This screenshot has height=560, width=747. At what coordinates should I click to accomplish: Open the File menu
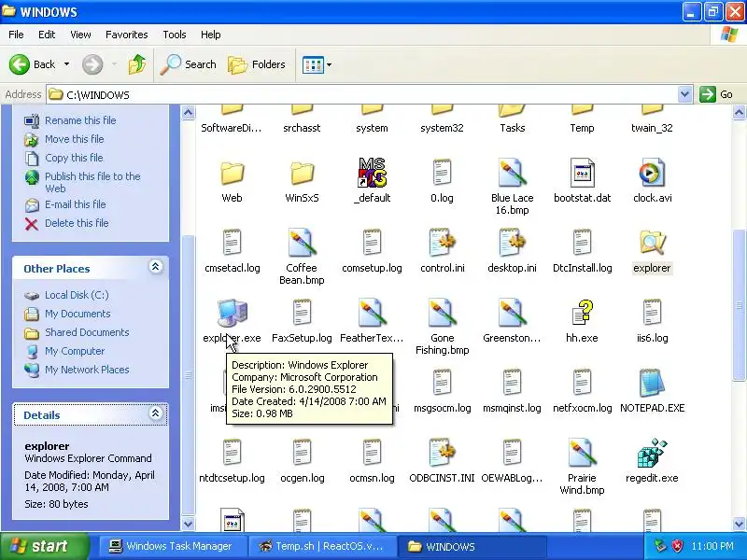pos(16,35)
